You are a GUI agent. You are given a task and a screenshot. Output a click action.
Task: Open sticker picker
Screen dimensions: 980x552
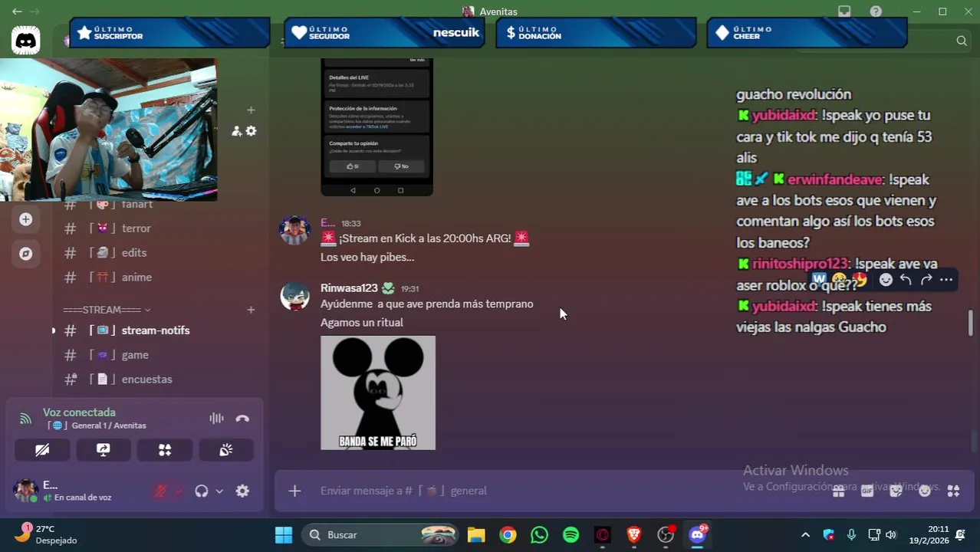tap(896, 491)
